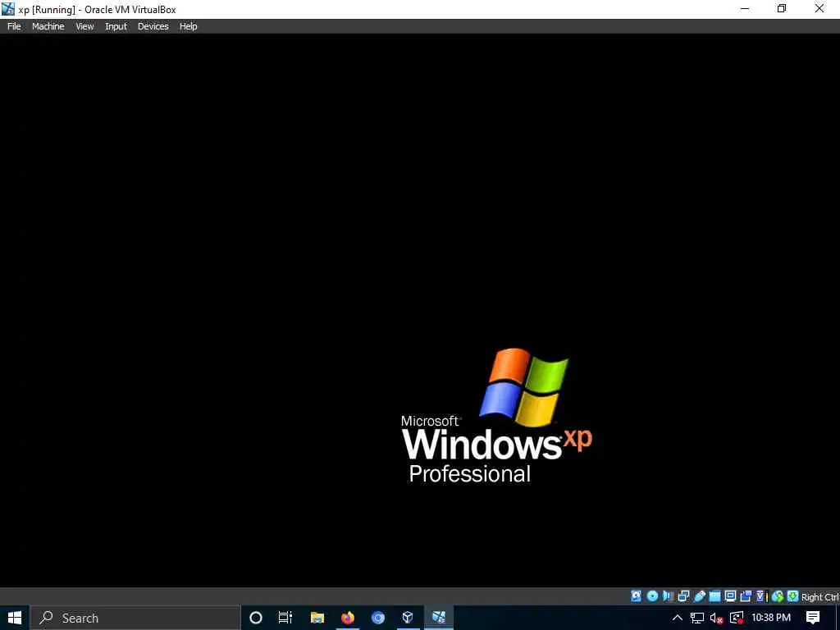Click the mouse integration status icon

[778, 596]
